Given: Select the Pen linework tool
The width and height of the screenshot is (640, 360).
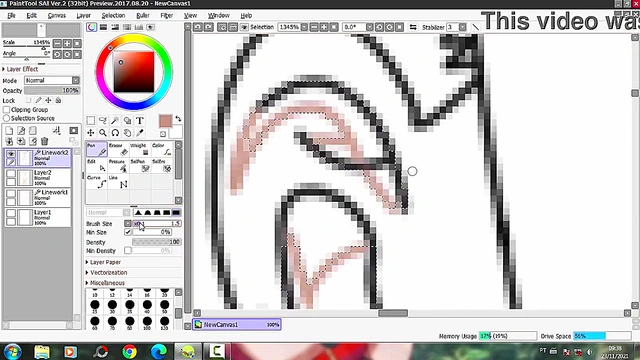Looking at the screenshot, I should tap(97, 149).
